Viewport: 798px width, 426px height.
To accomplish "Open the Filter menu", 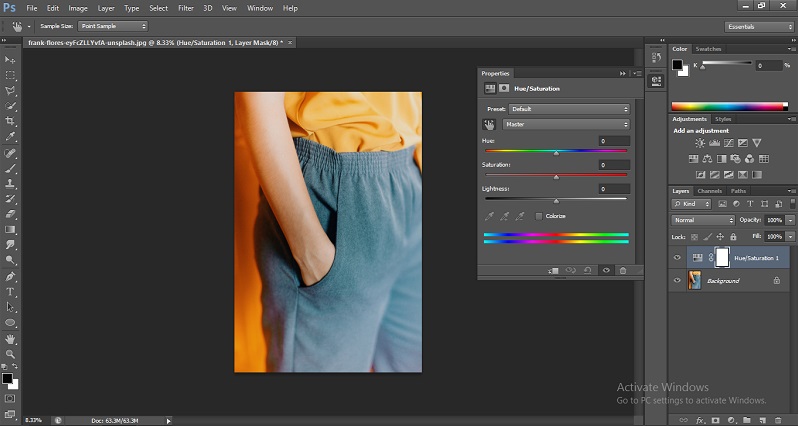I will pyautogui.click(x=185, y=8).
